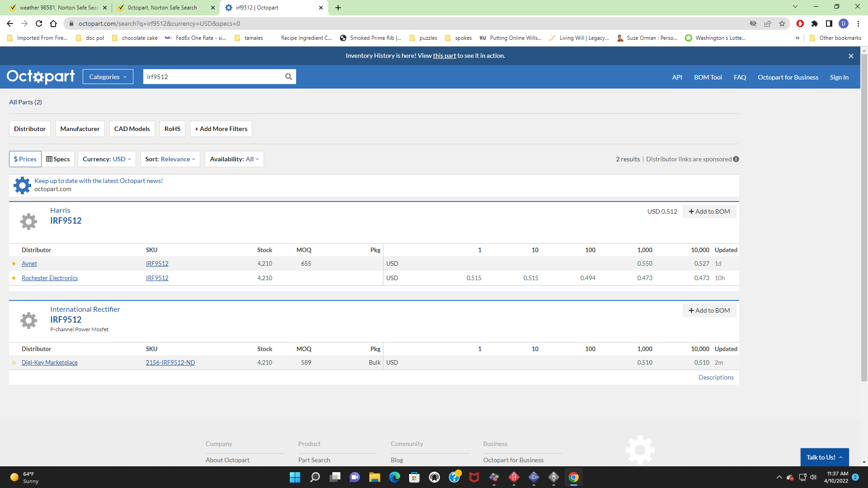Open the Rochester Electronics link

coord(50,278)
